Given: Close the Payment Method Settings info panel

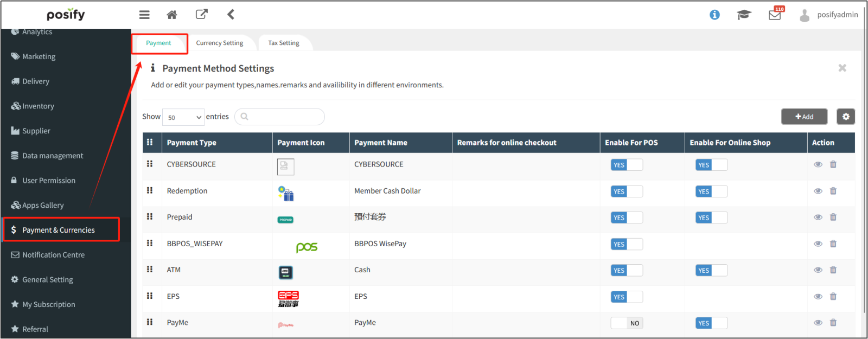Looking at the screenshot, I should point(842,68).
